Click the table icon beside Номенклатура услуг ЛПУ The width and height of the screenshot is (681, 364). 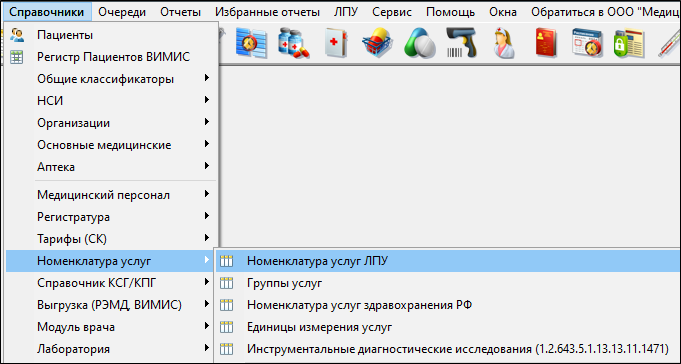point(227,261)
